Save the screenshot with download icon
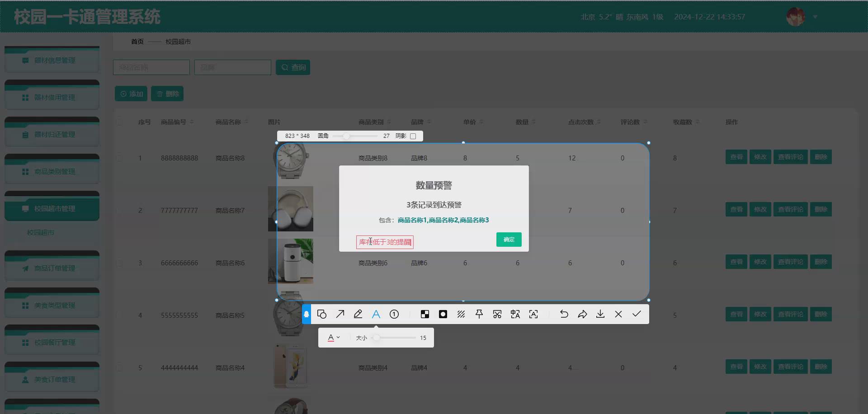 tap(600, 314)
